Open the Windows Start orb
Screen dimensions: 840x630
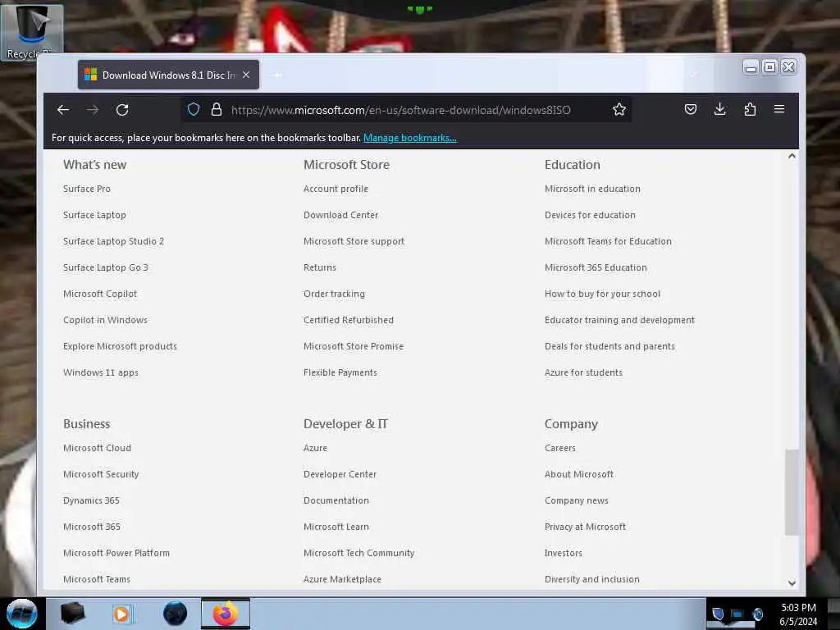[x=22, y=614]
